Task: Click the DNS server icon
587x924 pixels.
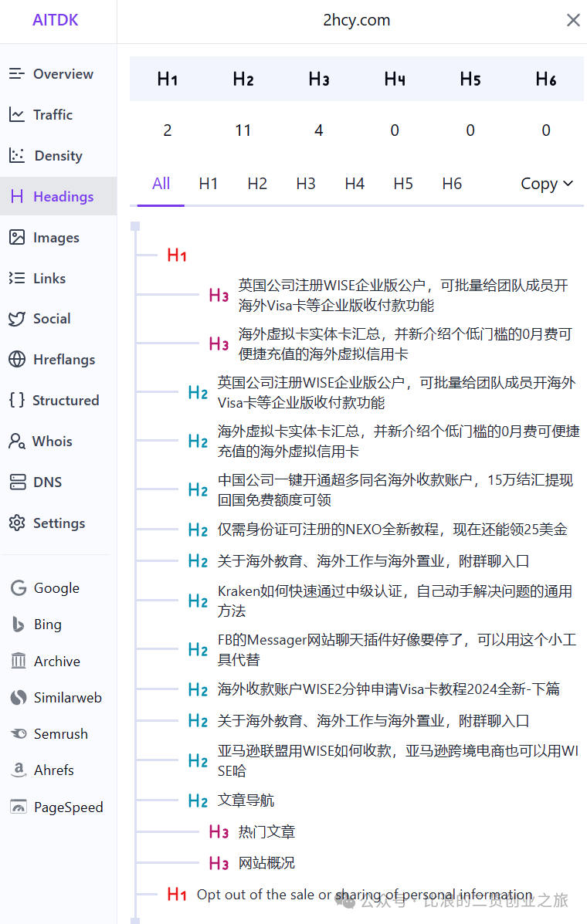Action: 18,482
